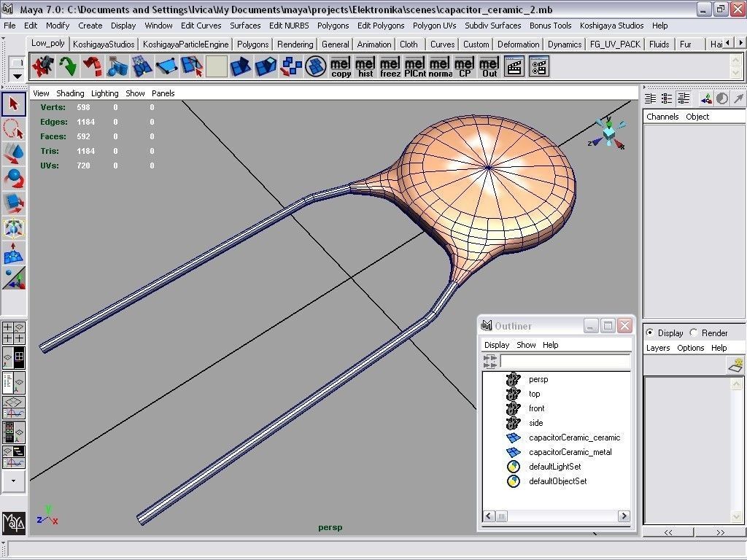Screen dimensions: 747x560
Task: Activate the Lasso selection tool
Action: (14, 129)
